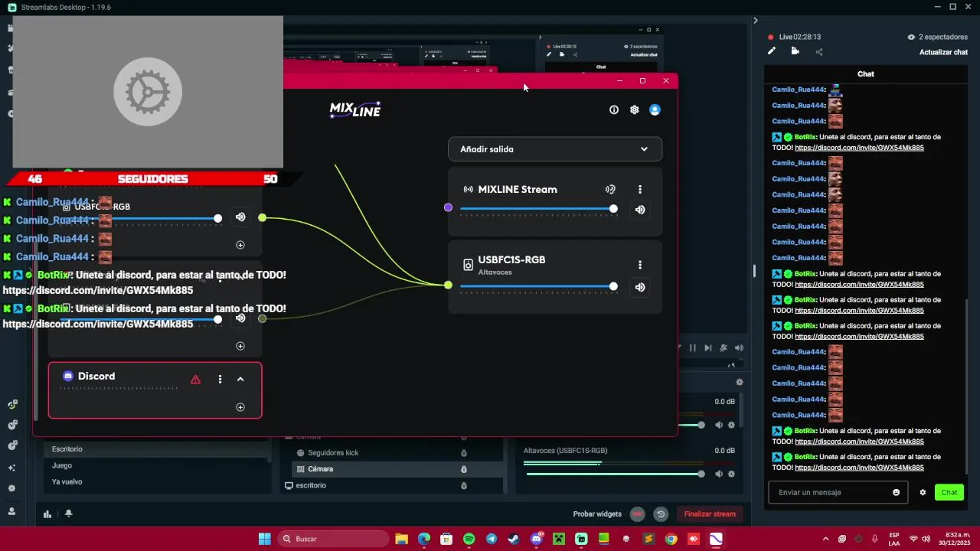Viewport: 980px width, 551px height.
Task: Open Streamlabs sidebar settings gear
Action: (11, 488)
